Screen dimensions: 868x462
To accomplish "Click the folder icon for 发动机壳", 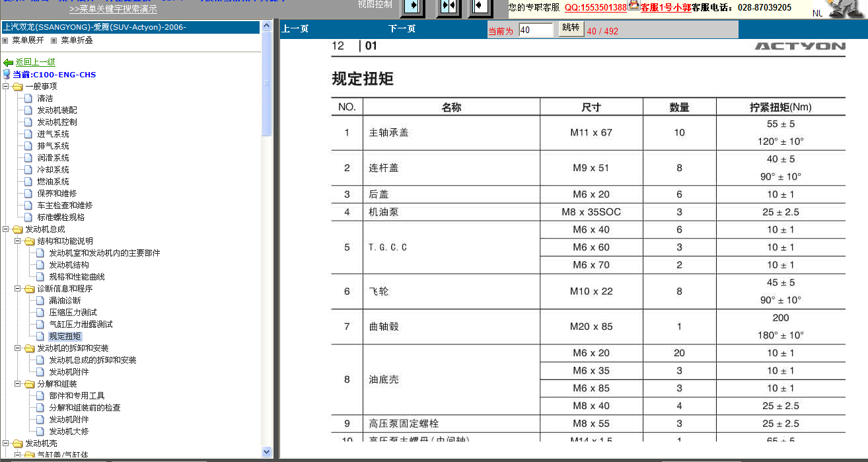I will tap(17, 443).
